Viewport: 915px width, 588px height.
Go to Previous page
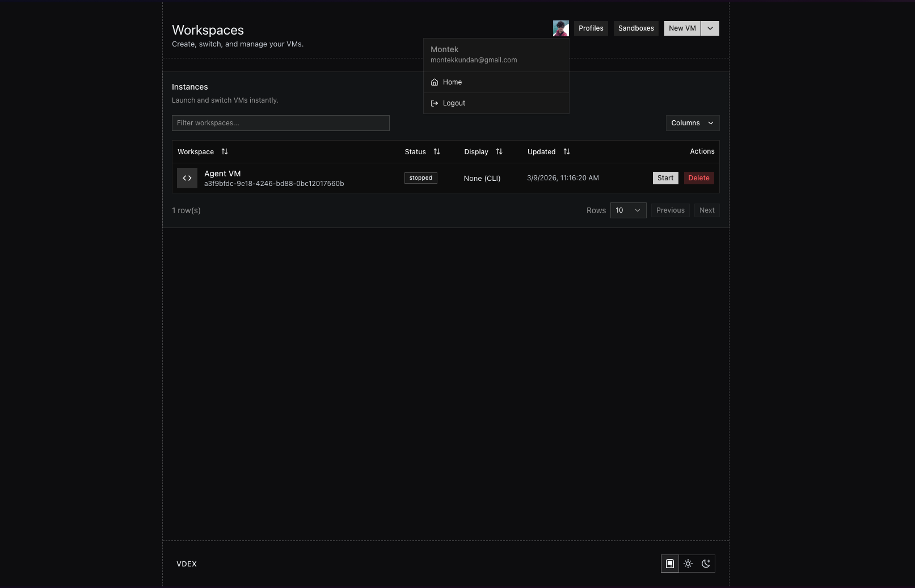click(671, 210)
